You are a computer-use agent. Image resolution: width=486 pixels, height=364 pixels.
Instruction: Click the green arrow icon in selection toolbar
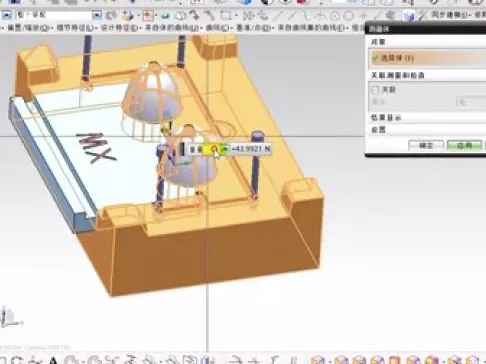(x=165, y=15)
